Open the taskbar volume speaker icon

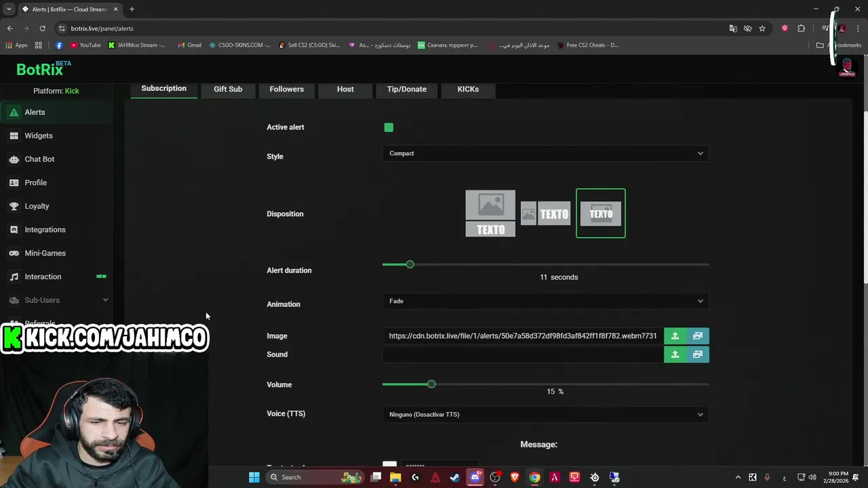pos(812,477)
